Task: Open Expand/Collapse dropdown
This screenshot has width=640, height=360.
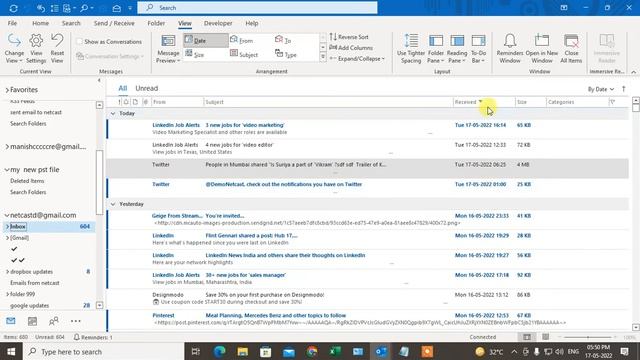Action: pos(357,59)
